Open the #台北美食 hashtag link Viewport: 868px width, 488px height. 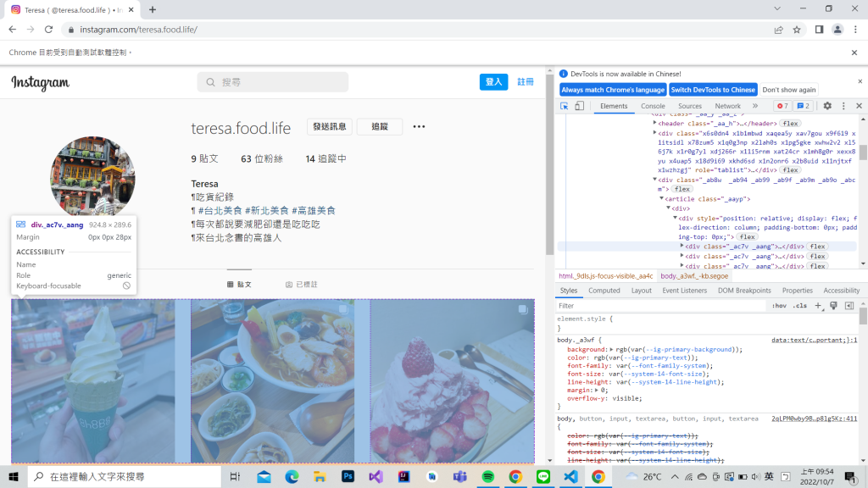pos(220,210)
